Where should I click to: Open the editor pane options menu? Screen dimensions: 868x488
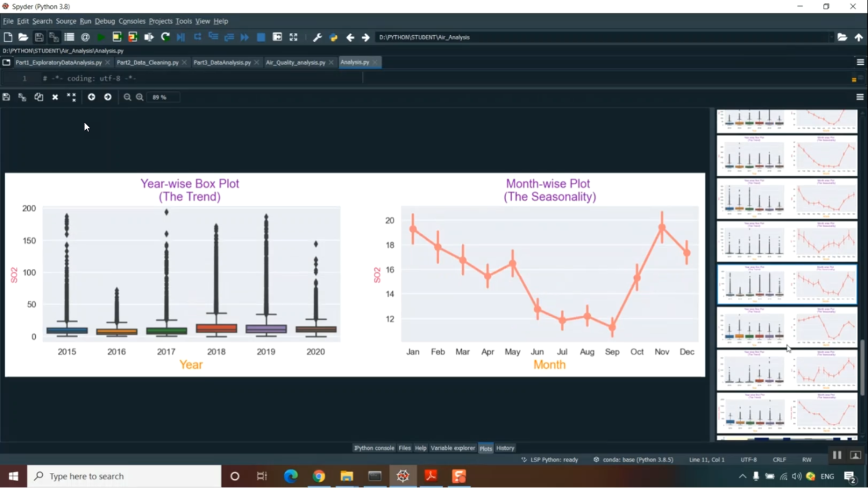[x=860, y=62]
